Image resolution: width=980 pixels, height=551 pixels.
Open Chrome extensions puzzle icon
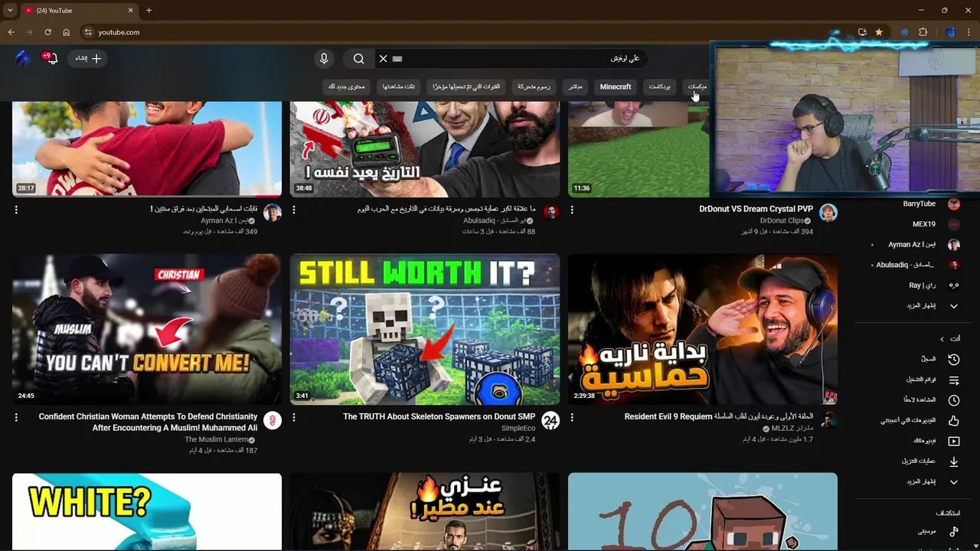click(923, 32)
